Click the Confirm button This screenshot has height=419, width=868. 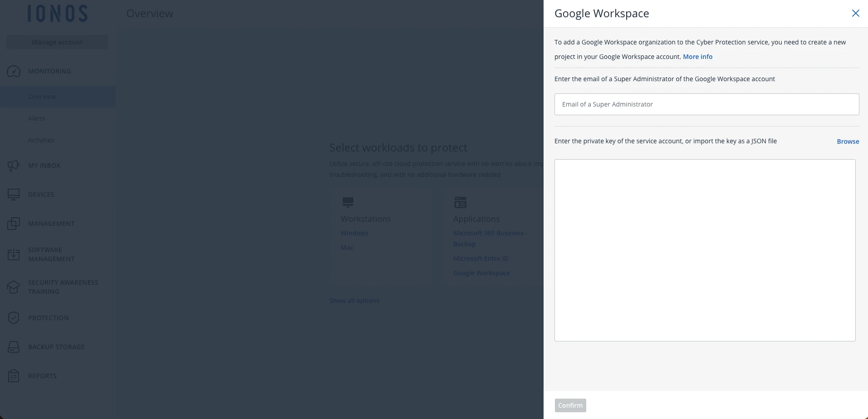pyautogui.click(x=570, y=405)
